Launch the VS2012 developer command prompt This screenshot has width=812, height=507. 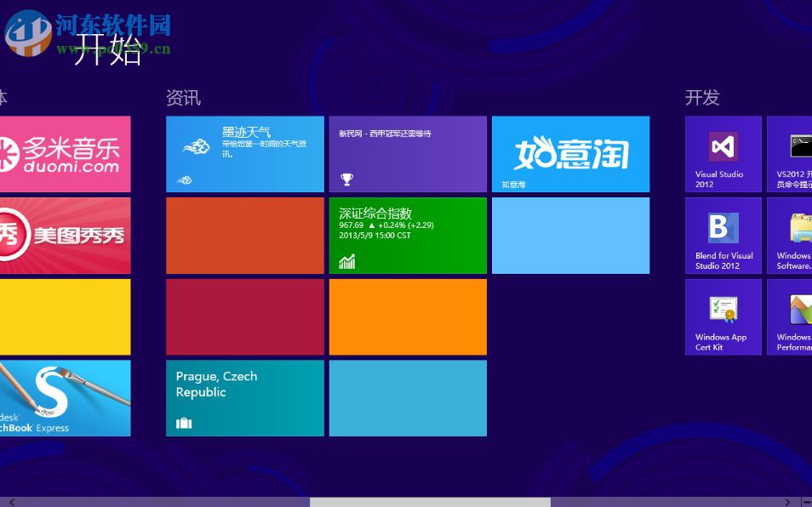(793, 153)
